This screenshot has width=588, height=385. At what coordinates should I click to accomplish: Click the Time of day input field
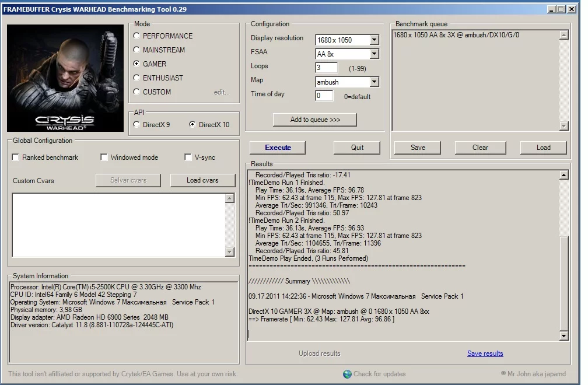click(324, 96)
